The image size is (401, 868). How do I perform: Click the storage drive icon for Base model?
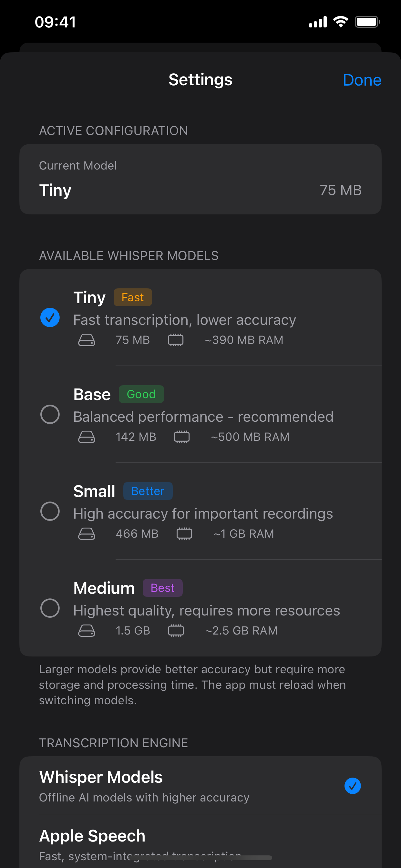coord(87,437)
